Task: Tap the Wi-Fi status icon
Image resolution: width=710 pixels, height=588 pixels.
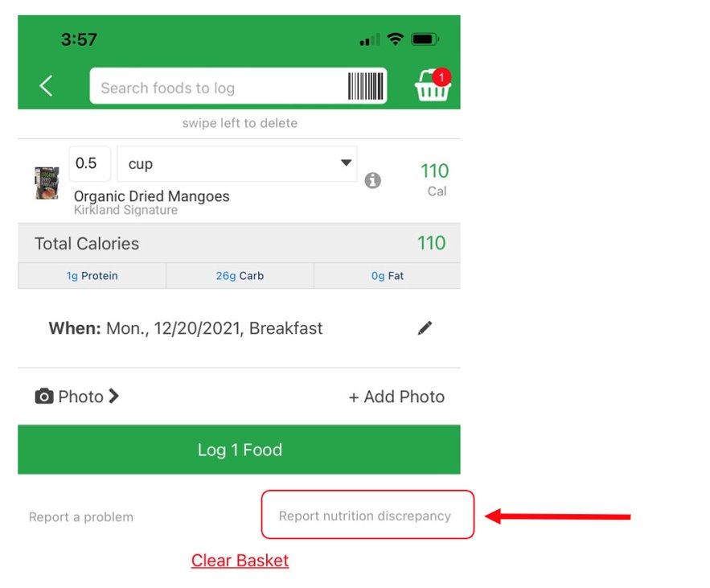Action: click(396, 39)
